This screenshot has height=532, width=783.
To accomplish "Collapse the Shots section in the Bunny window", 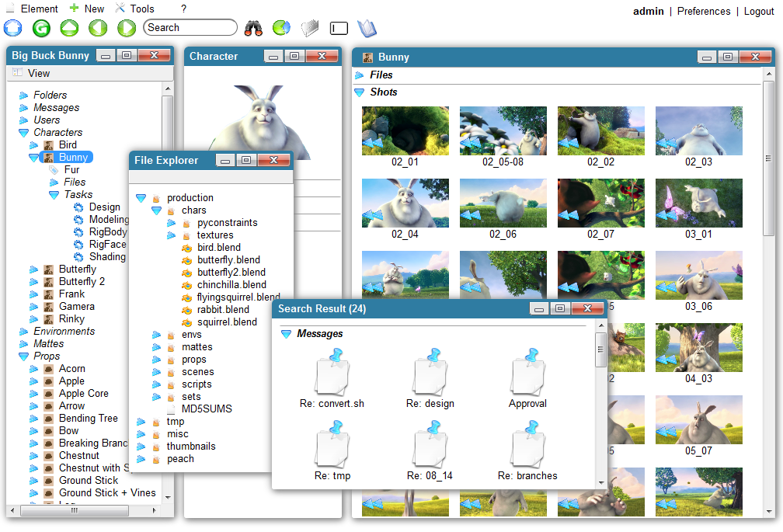I will pos(360,92).
